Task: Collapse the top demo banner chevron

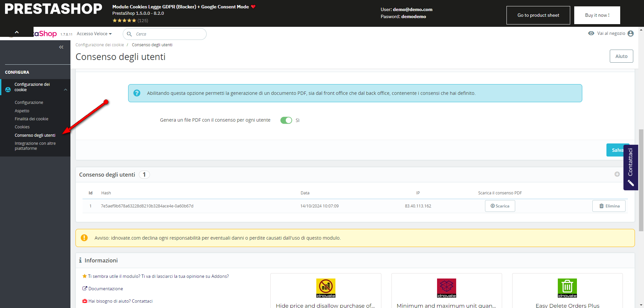Action: point(17,32)
